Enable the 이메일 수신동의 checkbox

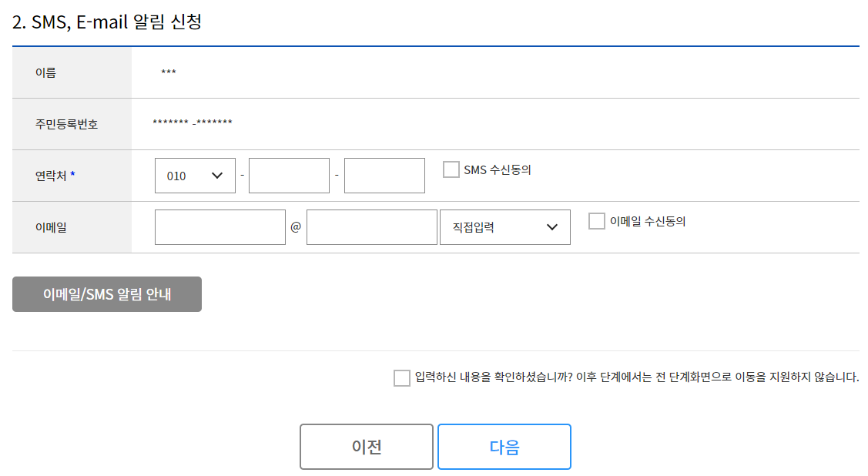(x=596, y=220)
